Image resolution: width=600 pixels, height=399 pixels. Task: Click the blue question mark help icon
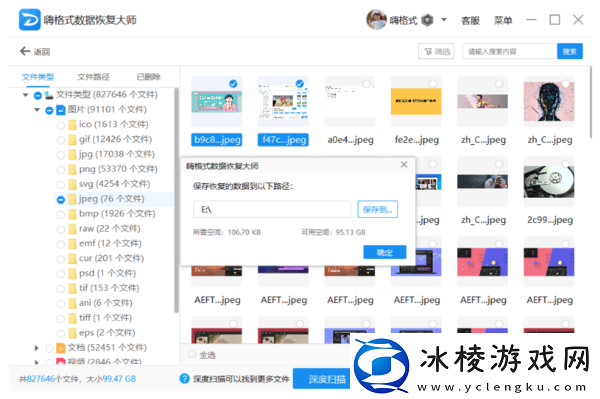[x=184, y=379]
